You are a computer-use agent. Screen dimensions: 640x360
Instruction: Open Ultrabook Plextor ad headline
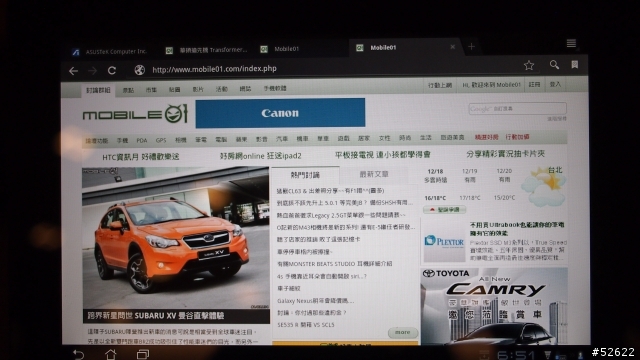click(517, 229)
